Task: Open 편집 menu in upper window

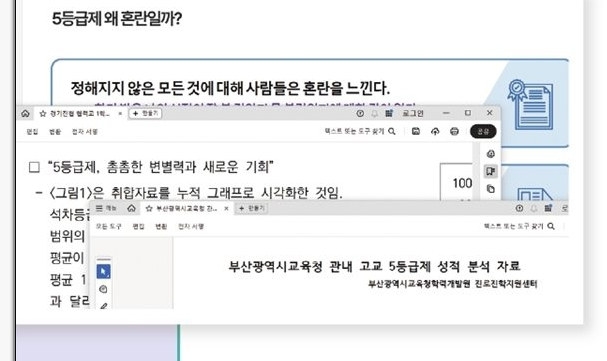Action: tap(32, 132)
